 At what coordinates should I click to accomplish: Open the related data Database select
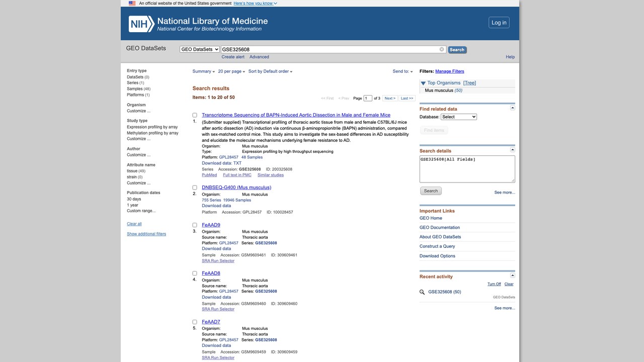point(459,117)
